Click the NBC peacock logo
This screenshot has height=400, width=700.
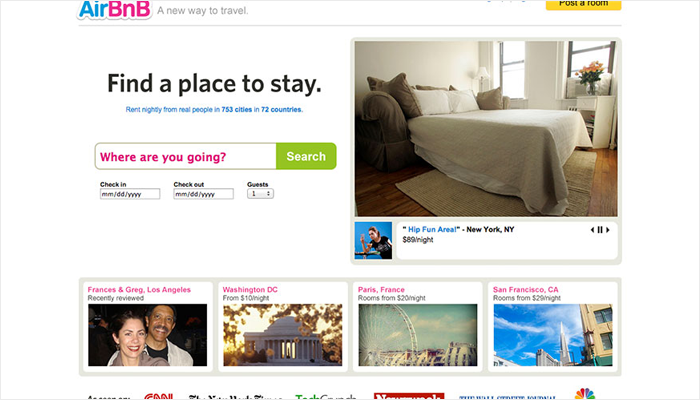click(x=584, y=394)
